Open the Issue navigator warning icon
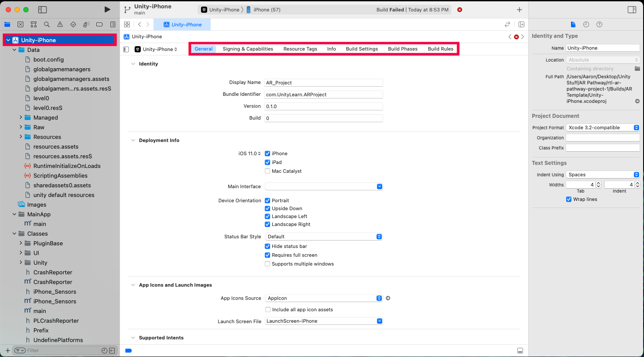 click(60, 24)
